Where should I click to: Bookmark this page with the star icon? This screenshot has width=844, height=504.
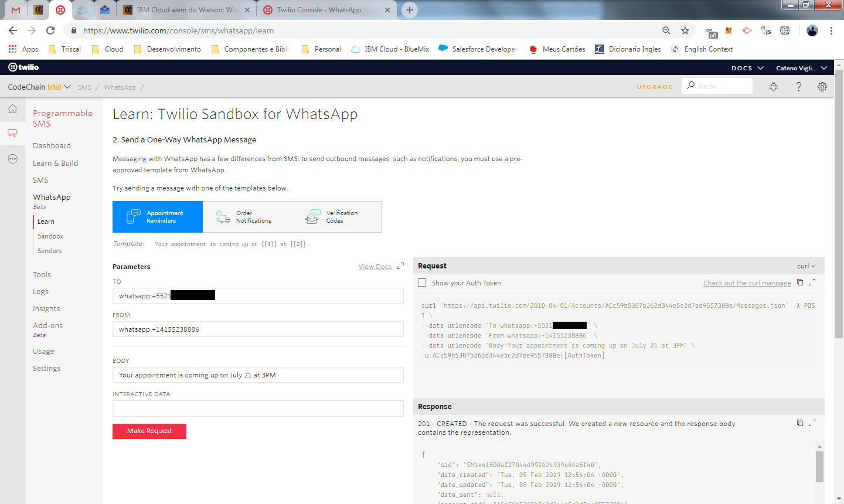[685, 30]
